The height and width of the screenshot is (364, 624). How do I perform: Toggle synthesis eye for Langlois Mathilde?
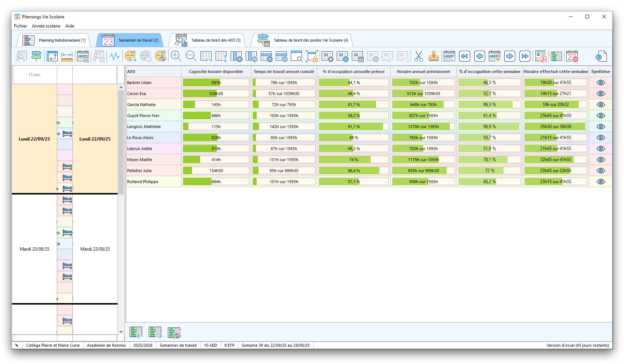point(600,127)
